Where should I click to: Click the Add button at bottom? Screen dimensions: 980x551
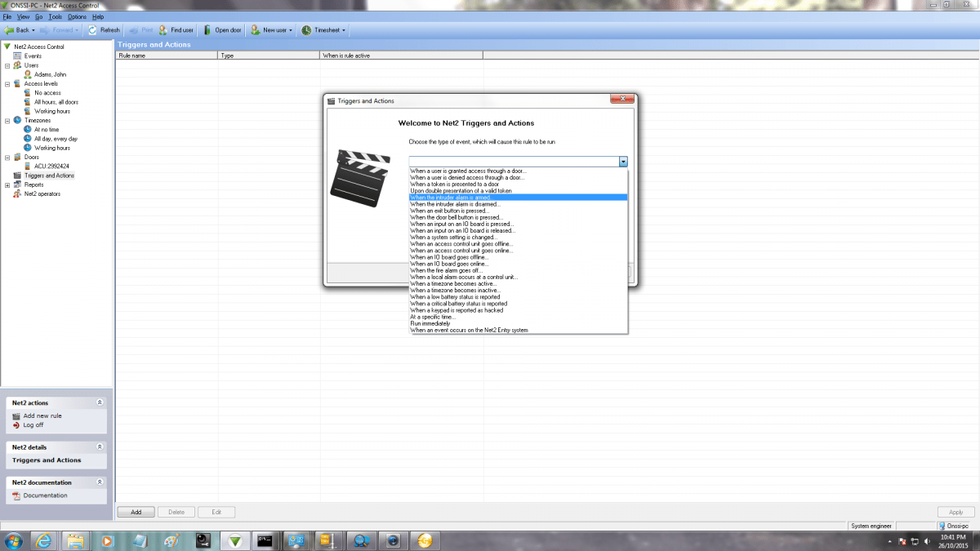[136, 513]
